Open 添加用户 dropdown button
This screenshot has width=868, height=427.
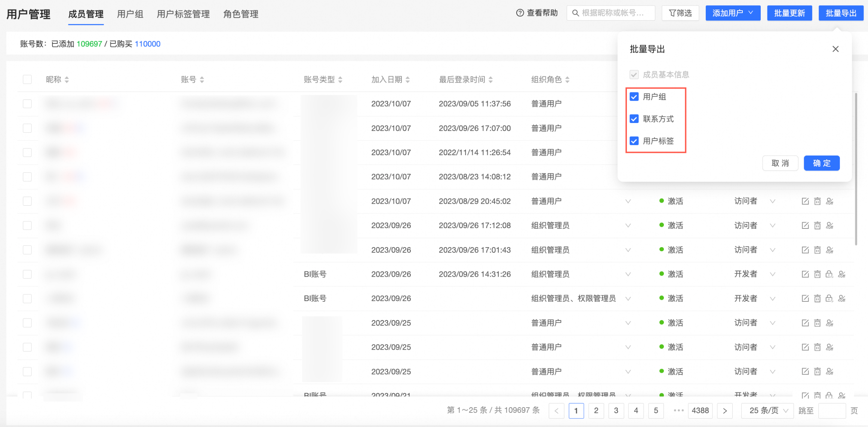point(733,13)
